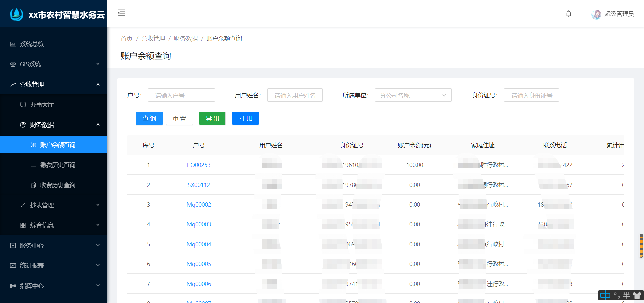Click the 100.00 balance cell

415,165
